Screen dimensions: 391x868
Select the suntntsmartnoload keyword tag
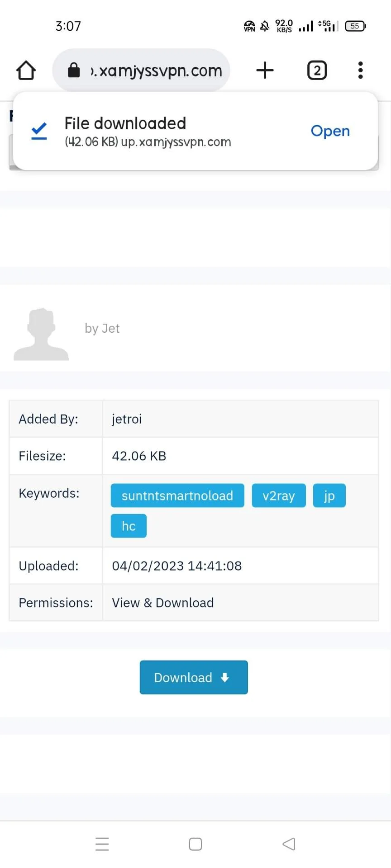point(177,495)
